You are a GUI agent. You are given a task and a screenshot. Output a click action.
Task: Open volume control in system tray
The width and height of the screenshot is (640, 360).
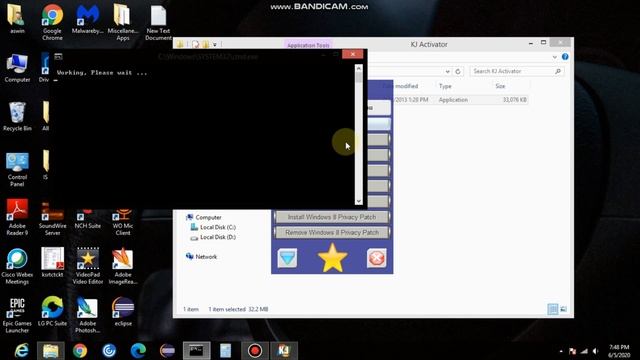(x=596, y=351)
